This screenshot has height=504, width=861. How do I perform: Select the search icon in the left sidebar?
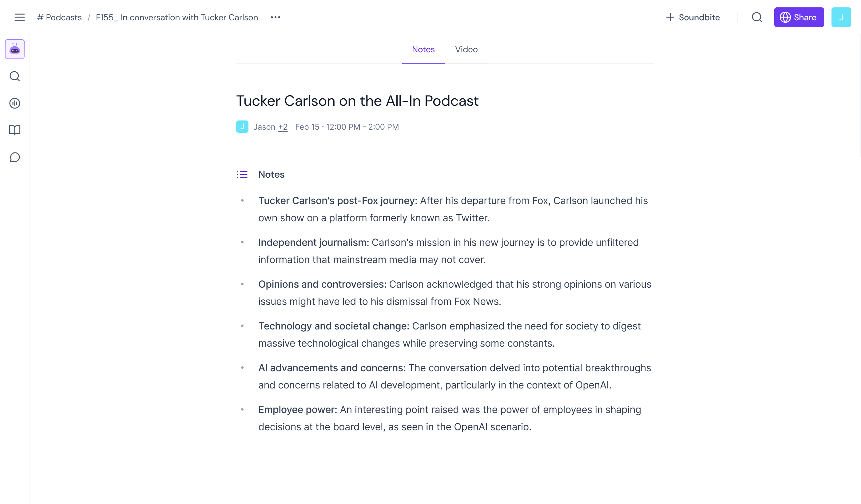pos(14,76)
